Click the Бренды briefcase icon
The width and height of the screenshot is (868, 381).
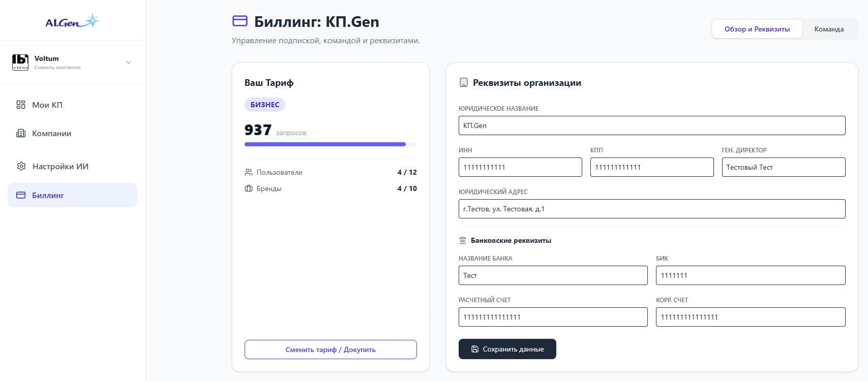pyautogui.click(x=249, y=188)
